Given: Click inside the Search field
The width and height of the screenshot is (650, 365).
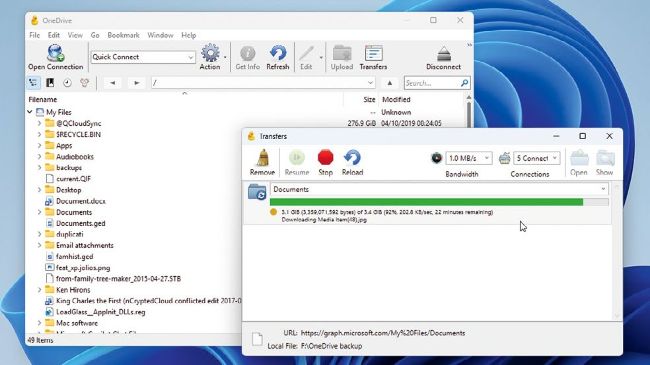Looking at the screenshot, I should (x=432, y=83).
